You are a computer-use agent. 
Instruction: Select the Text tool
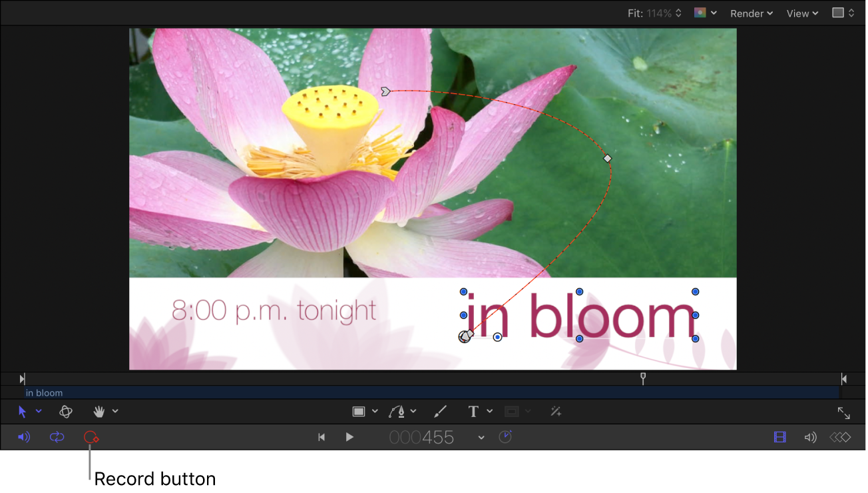pyautogui.click(x=475, y=411)
